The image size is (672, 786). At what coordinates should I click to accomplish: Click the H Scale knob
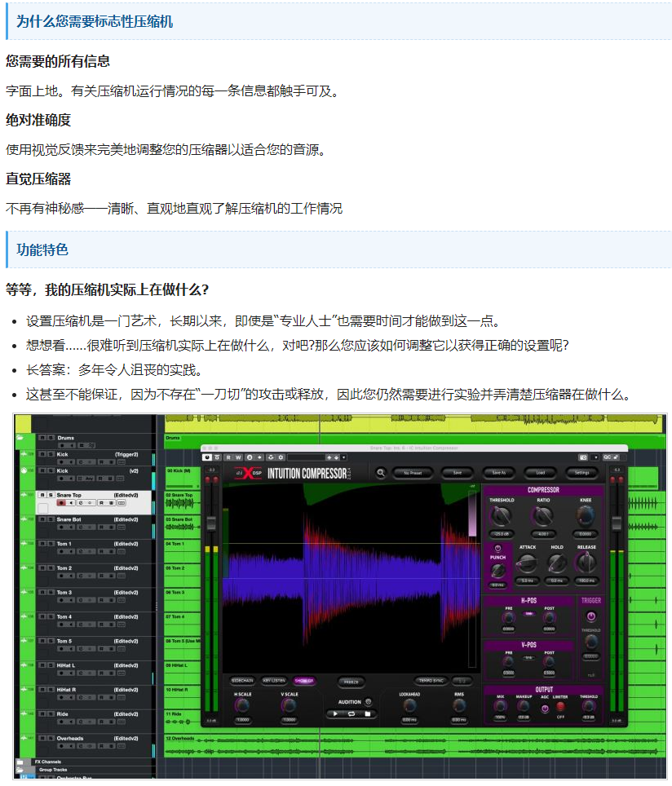point(241,706)
